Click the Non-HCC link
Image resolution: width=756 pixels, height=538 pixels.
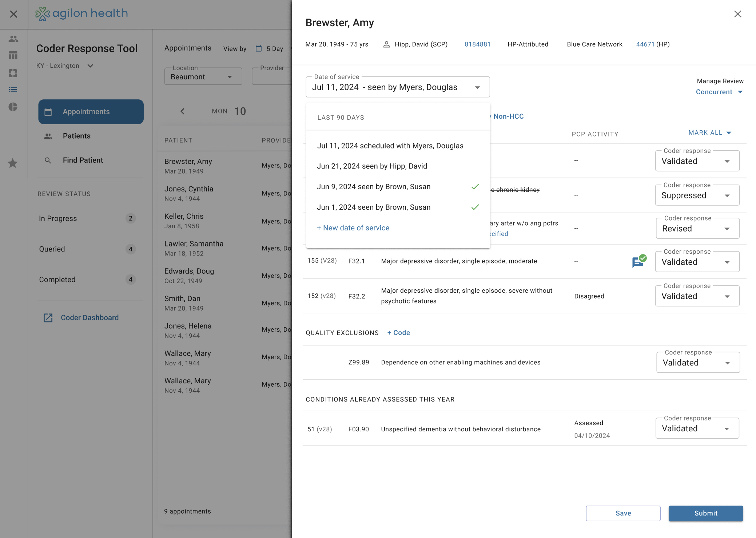tap(509, 116)
